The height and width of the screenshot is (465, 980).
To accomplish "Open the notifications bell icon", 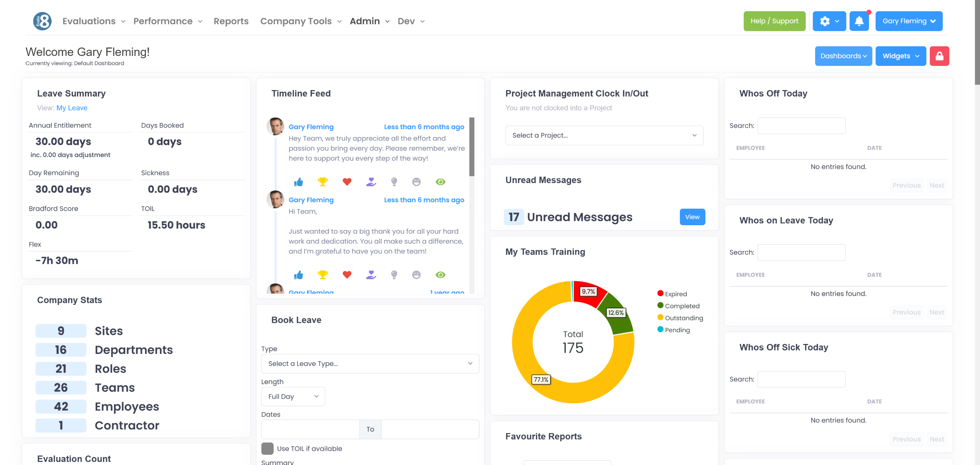I will pos(859,21).
